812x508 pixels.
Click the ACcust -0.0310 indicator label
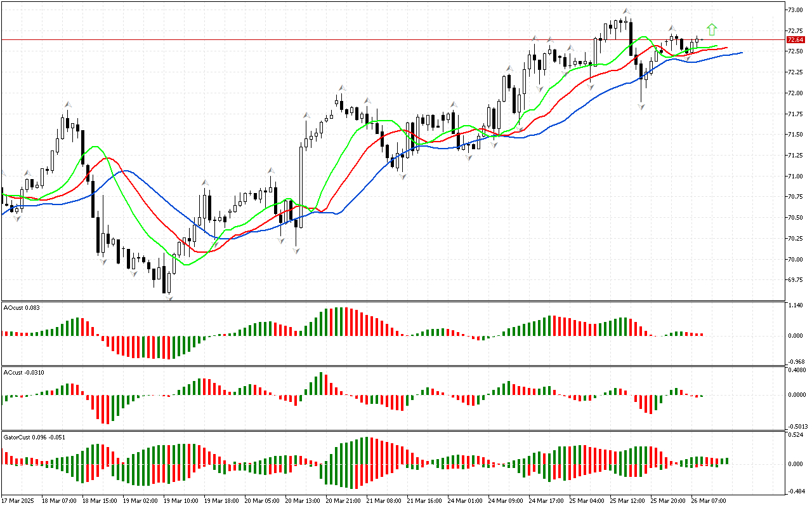23,373
